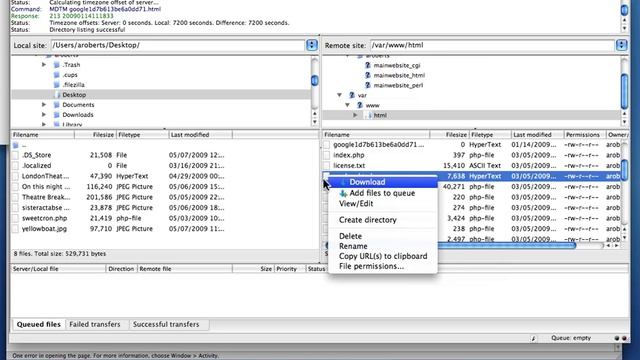This screenshot has height=360, width=640.
Task: Open Remote site path dropdown
Action: pos(621,45)
